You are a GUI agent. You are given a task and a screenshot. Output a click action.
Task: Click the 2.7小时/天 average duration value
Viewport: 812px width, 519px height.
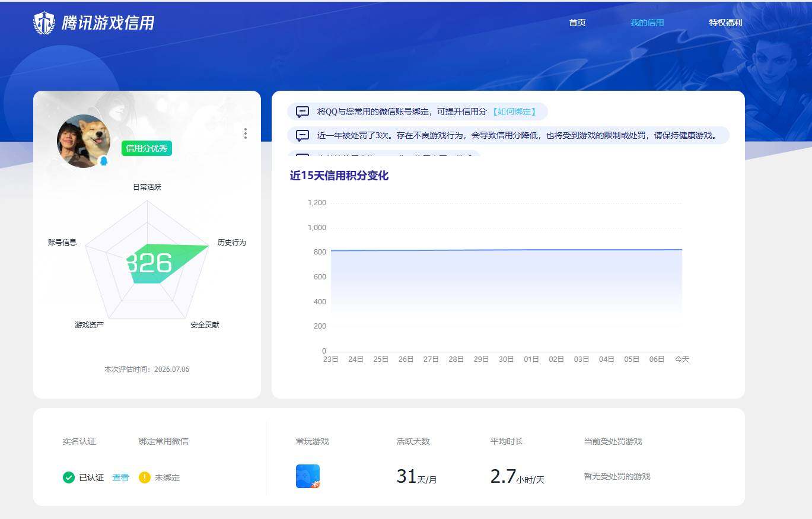pos(517,476)
